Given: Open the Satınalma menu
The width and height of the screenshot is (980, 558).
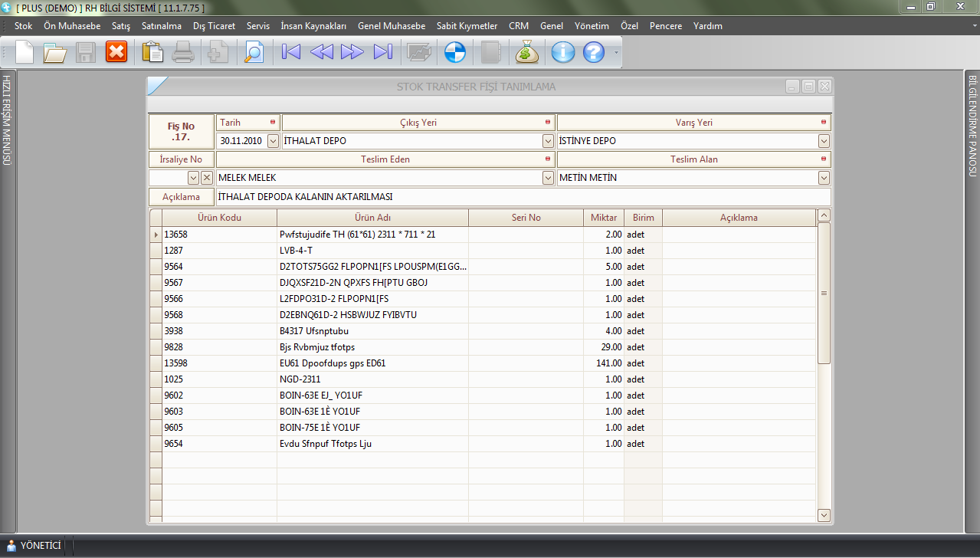Looking at the screenshot, I should pyautogui.click(x=161, y=26).
